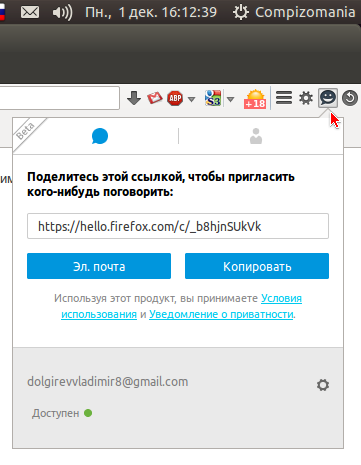Open the Firefox hamburger menu
The image size is (361, 465).
pyautogui.click(x=284, y=98)
